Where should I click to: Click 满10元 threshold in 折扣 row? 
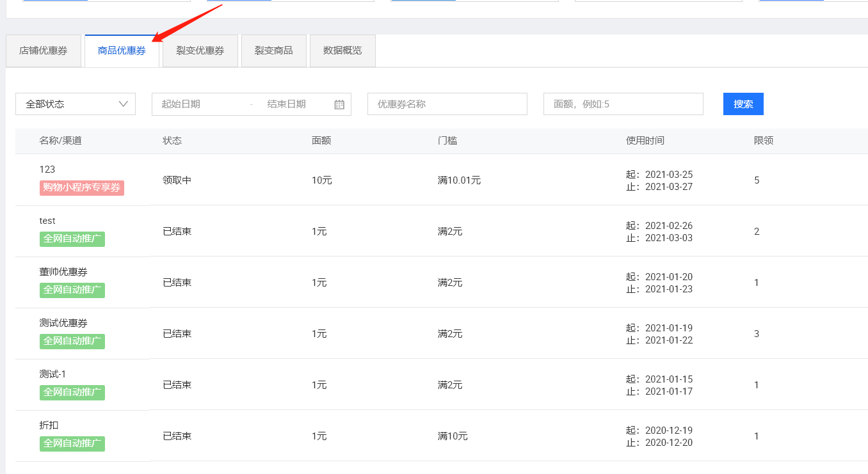click(x=453, y=436)
